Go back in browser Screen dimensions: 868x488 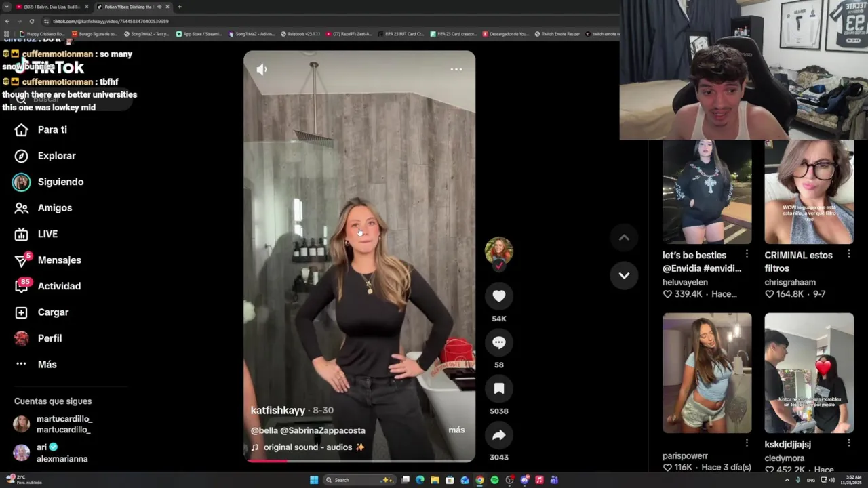7,21
